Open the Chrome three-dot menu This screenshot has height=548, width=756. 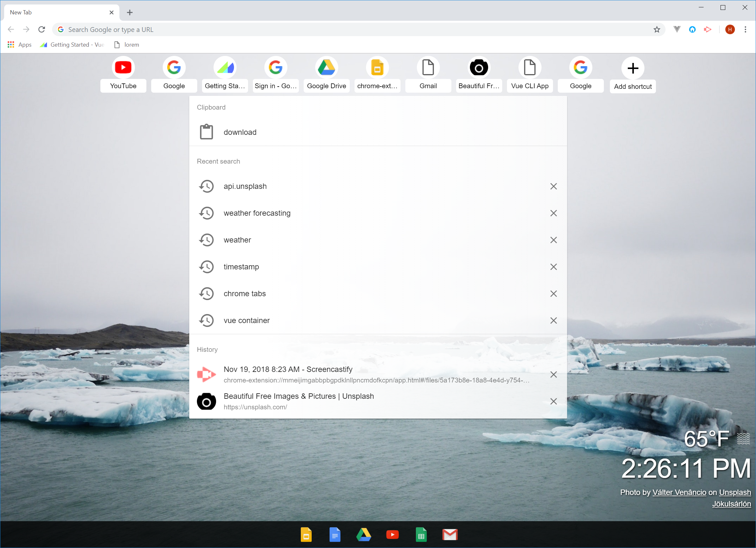click(x=745, y=29)
